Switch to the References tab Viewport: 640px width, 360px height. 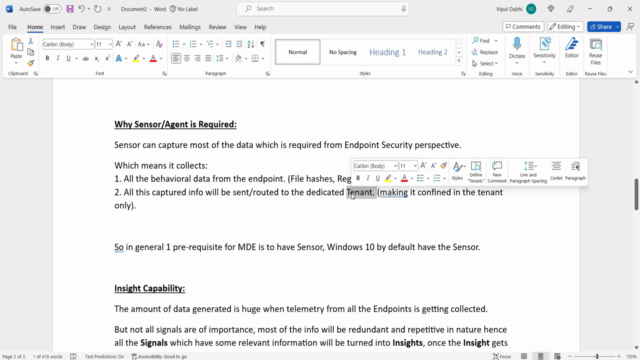pos(158,27)
